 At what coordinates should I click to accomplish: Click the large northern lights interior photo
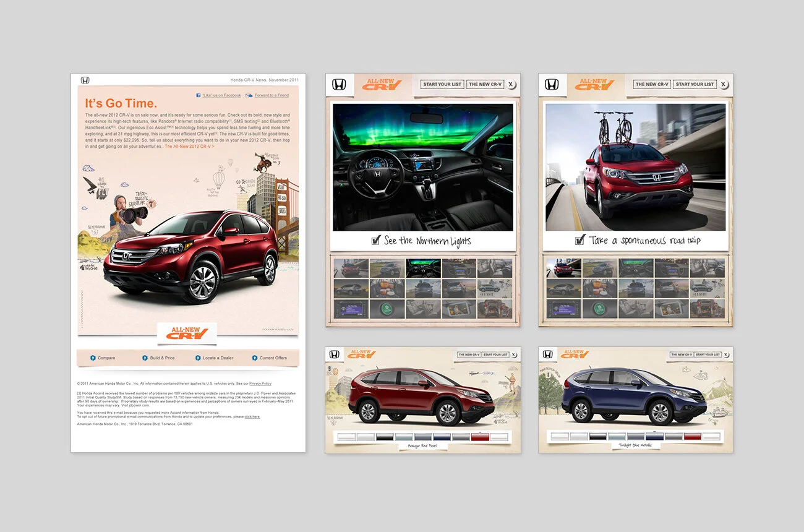(423, 167)
